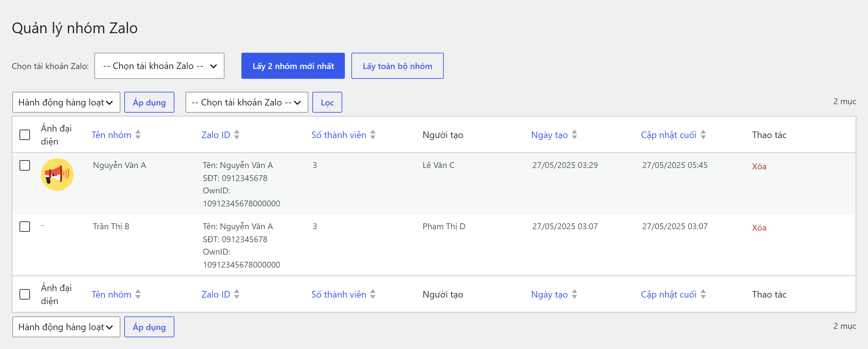Click Cập nhật cuối link in table footer
Viewport: 868px width, 349px height.
tap(669, 294)
